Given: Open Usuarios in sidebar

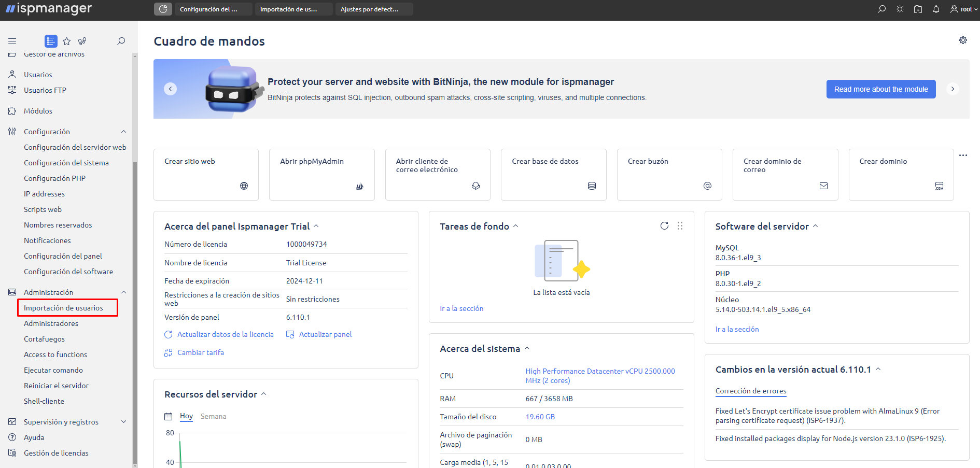Looking at the screenshot, I should [x=38, y=75].
